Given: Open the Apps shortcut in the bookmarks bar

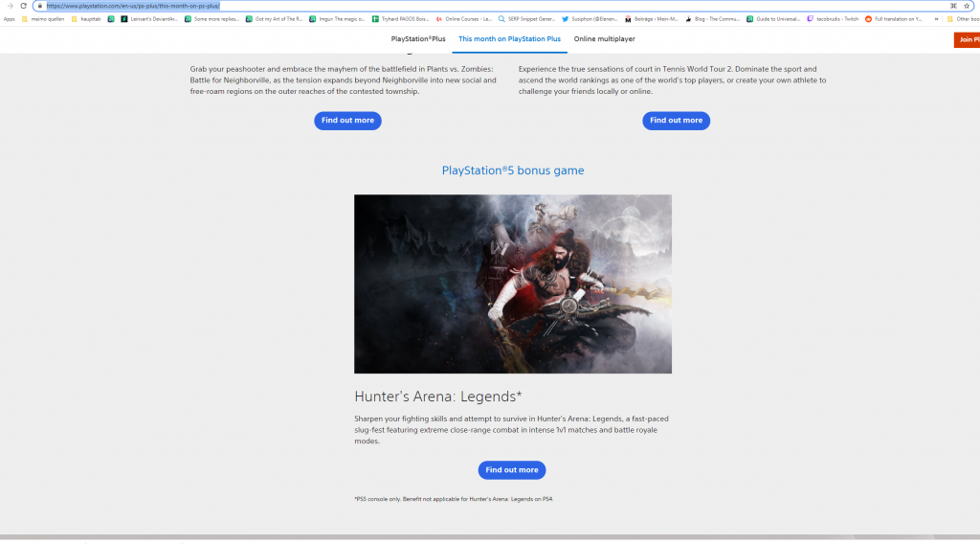Looking at the screenshot, I should [x=9, y=19].
